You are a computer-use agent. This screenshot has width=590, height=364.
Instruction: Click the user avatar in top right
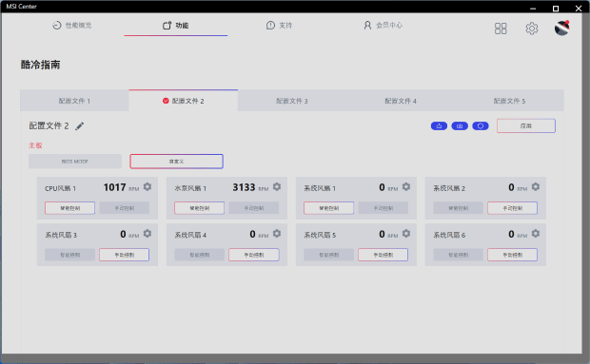tap(561, 28)
